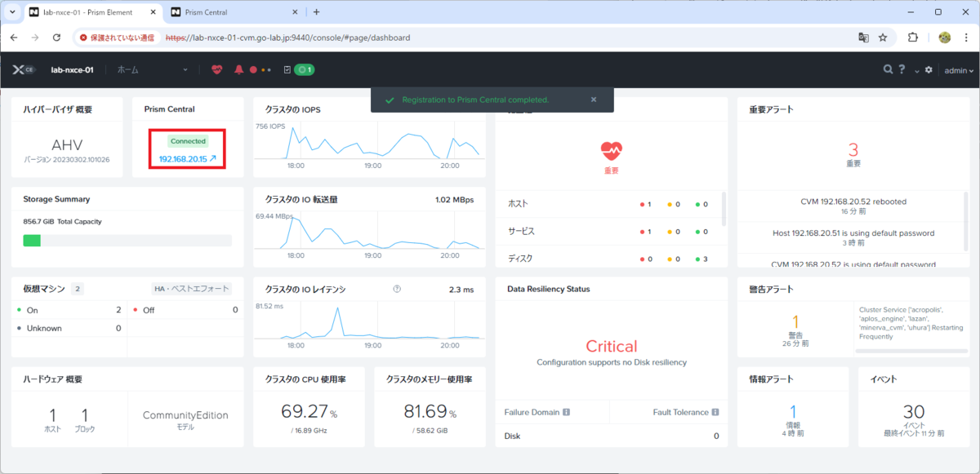Open the settings gear icon

tap(929, 70)
